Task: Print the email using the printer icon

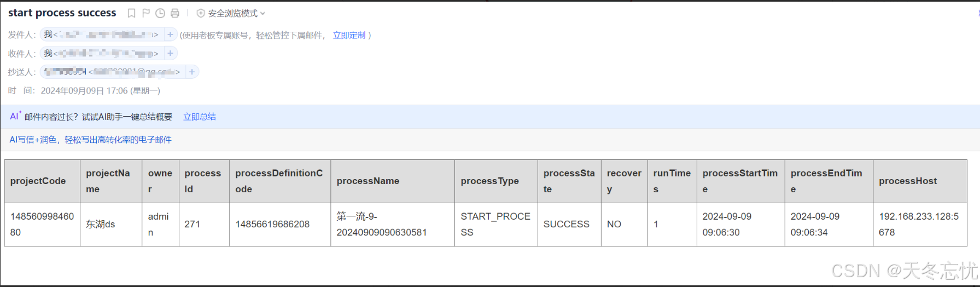Action: 175,13
